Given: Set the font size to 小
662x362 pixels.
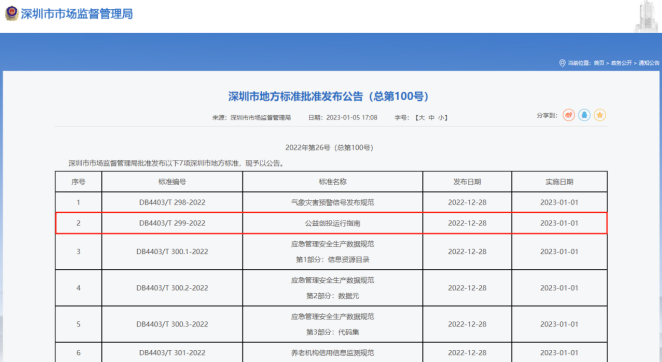Looking at the screenshot, I should [441, 118].
